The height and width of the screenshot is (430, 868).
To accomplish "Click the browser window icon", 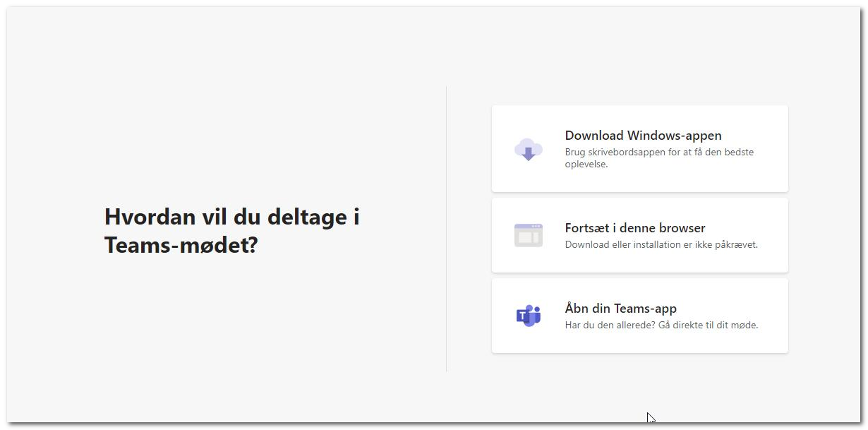I will (529, 235).
